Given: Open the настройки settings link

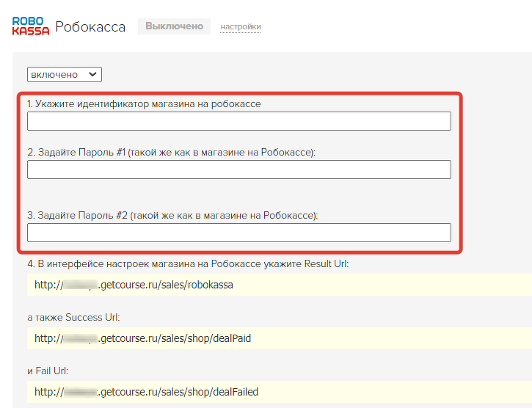Looking at the screenshot, I should click(x=241, y=26).
